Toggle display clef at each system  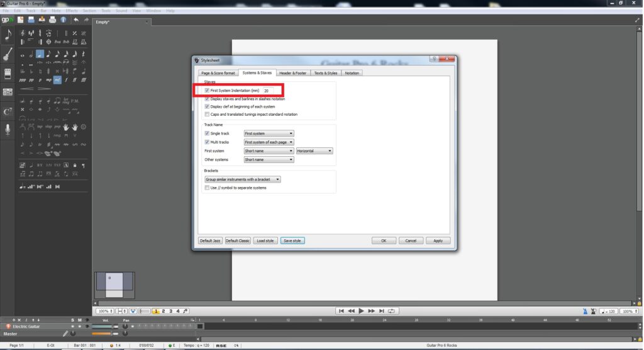[x=207, y=106]
